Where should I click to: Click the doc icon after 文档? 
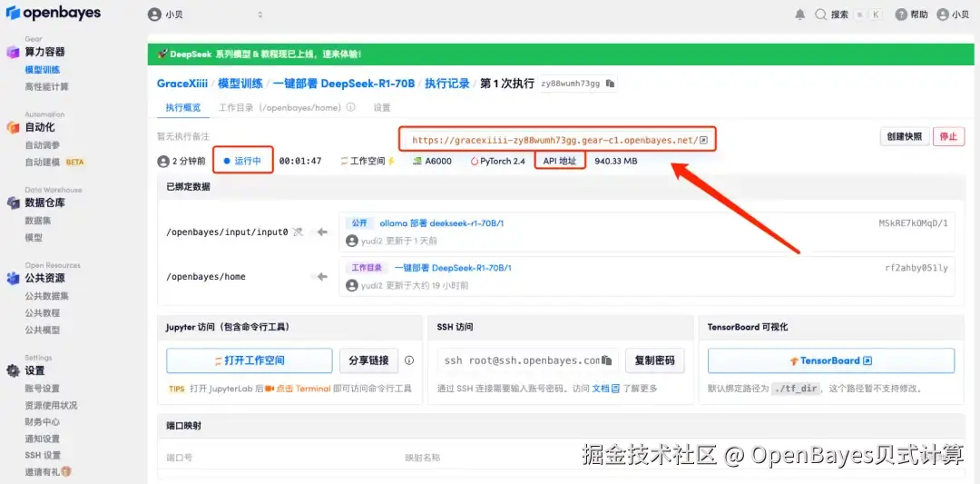tap(615, 389)
